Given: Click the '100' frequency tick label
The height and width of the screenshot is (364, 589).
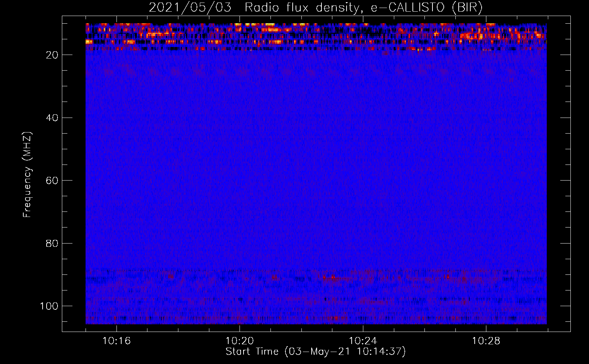Looking at the screenshot, I should pos(49,306).
